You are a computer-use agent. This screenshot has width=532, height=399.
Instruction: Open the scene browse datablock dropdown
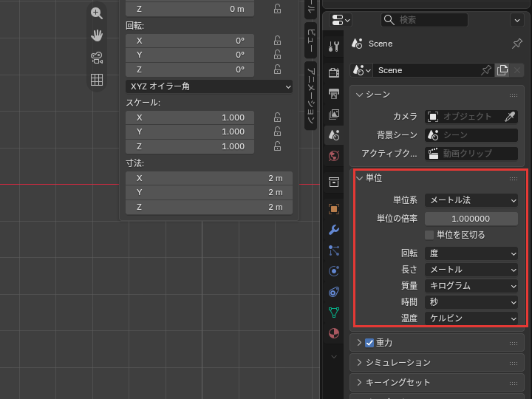(361, 70)
